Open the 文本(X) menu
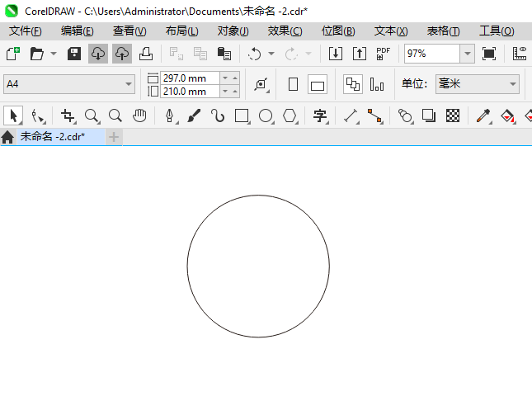 tap(391, 31)
